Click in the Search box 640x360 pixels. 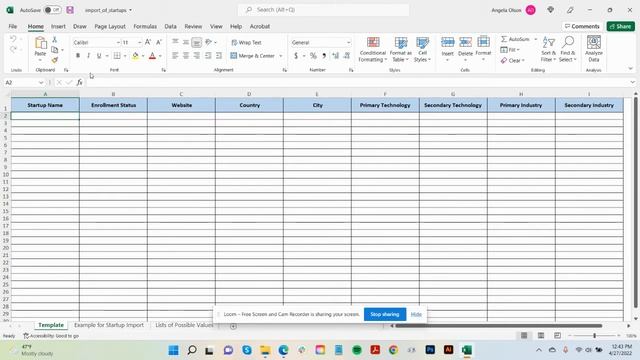click(324, 10)
